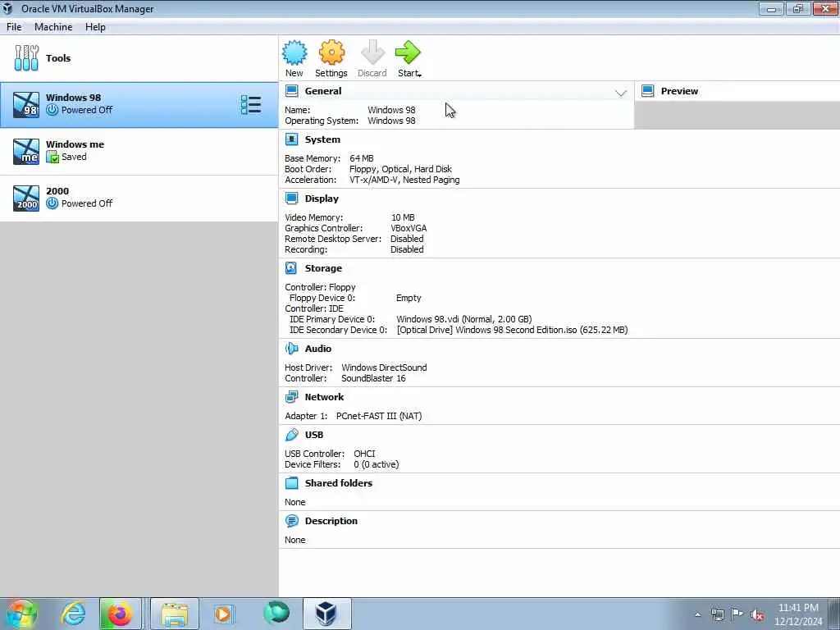
Task: Open the media player taskbar icon
Action: coord(223,614)
